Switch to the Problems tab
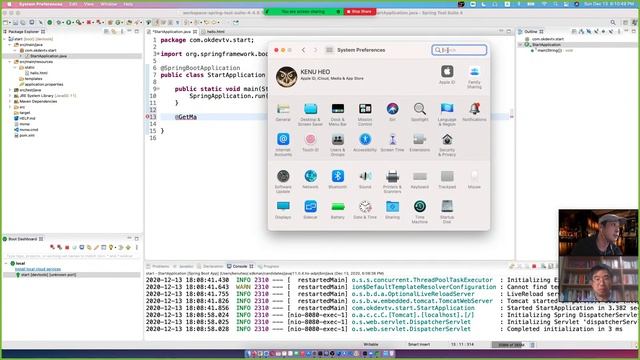 158,266
